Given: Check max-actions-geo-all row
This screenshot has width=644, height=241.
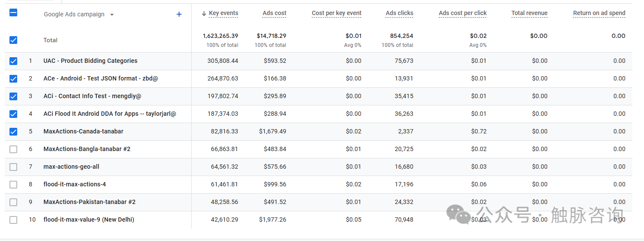Looking at the screenshot, I should pyautogui.click(x=13, y=167).
